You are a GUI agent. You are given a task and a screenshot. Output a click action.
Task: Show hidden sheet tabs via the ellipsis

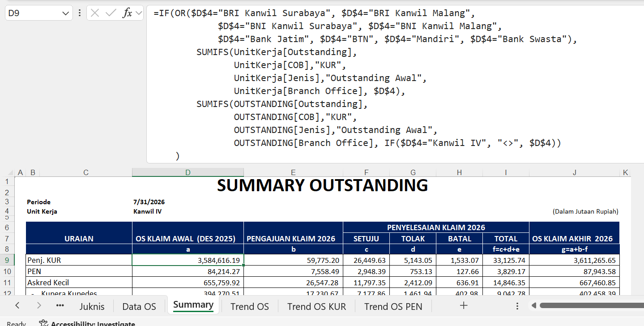60,306
